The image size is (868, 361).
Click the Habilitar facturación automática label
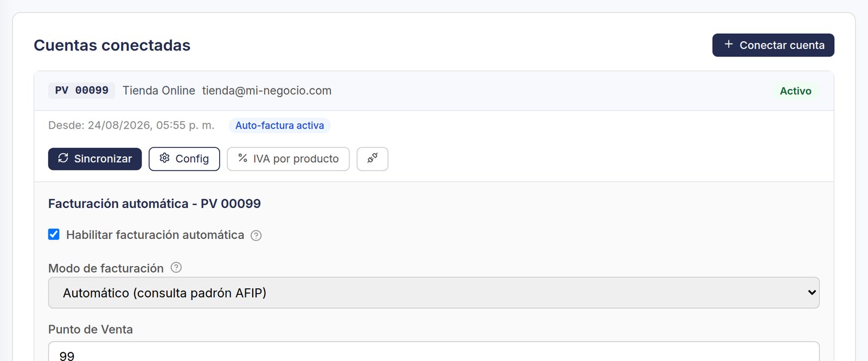point(155,235)
